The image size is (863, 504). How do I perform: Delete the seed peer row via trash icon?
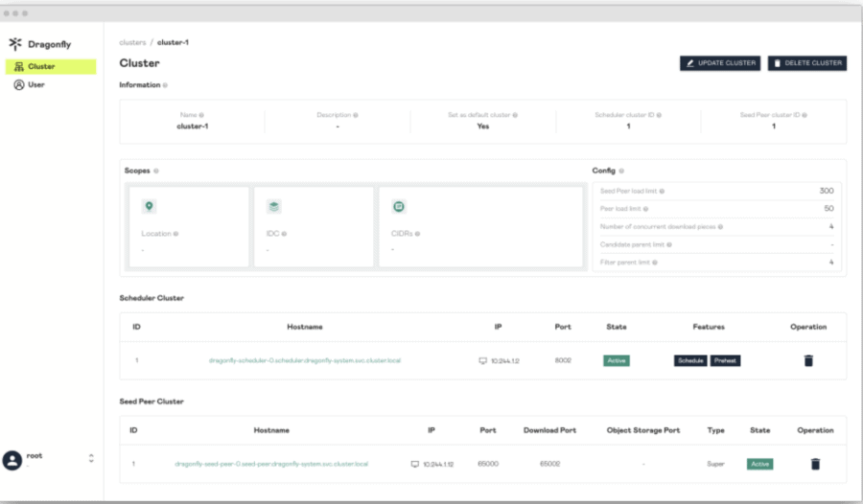pos(815,464)
